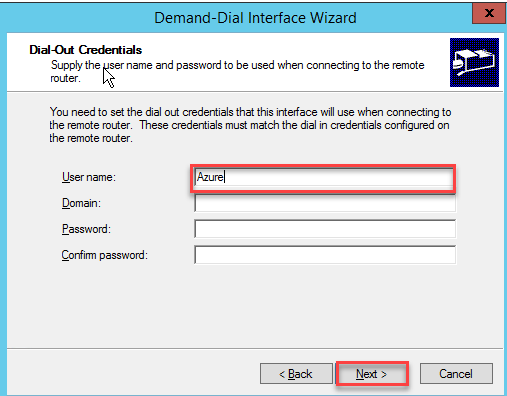Go to the next wizard step

click(372, 374)
